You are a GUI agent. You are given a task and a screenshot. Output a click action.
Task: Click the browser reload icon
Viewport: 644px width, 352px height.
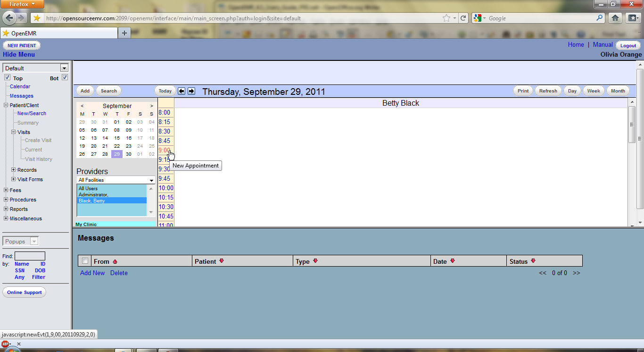463,18
